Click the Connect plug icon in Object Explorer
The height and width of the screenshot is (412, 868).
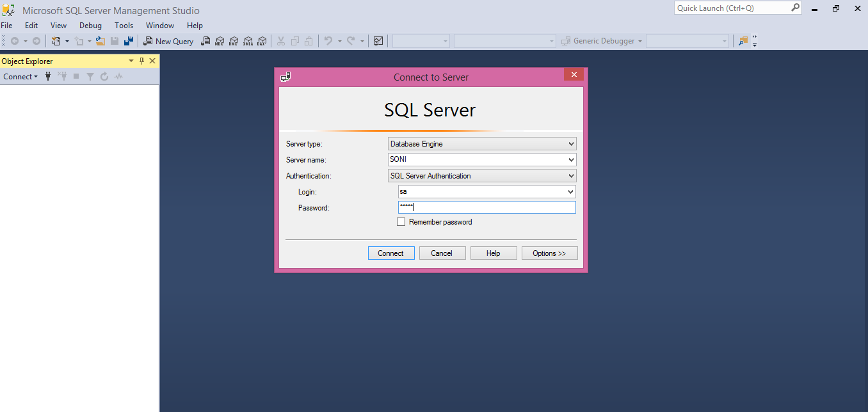[x=48, y=76]
